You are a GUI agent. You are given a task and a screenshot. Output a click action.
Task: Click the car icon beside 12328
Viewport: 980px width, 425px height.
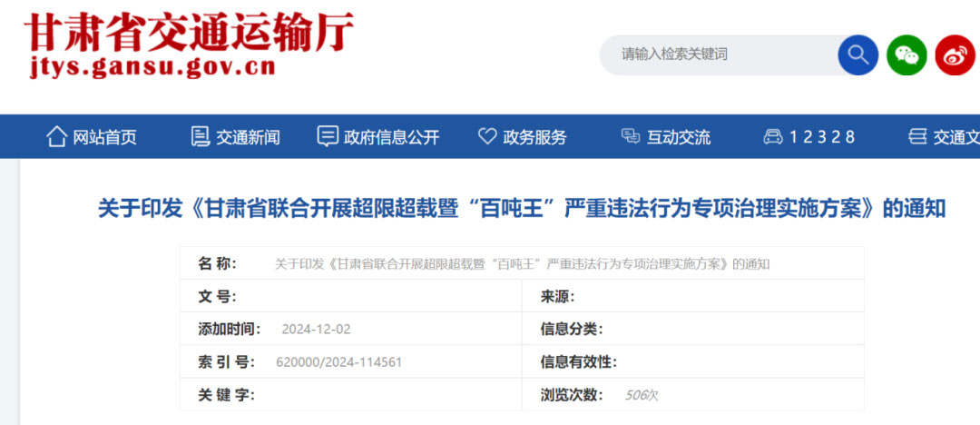772,137
